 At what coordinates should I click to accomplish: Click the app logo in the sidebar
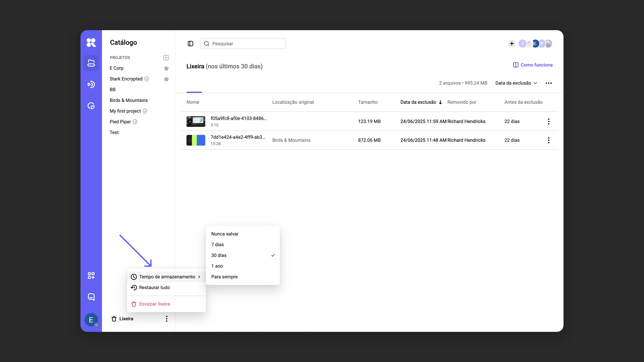point(91,43)
